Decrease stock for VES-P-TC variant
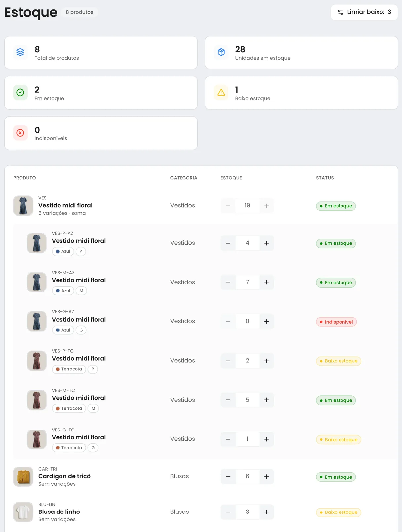Screen dimensions: 402x532 pos(228,361)
